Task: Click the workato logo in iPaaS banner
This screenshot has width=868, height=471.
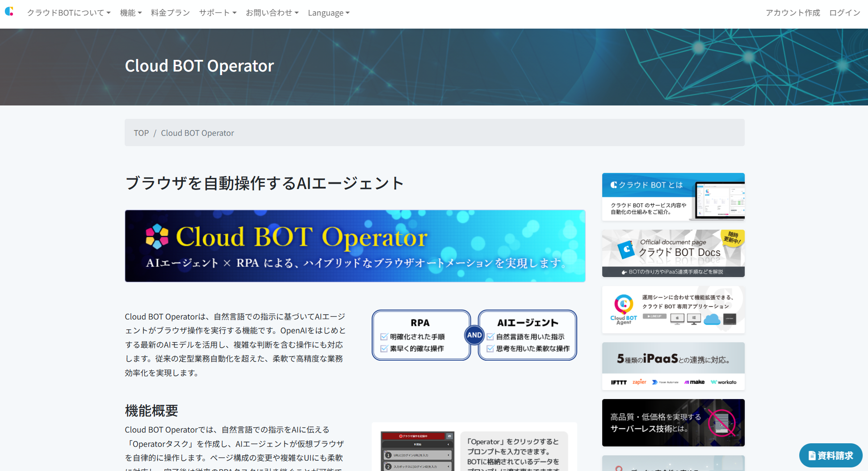Action: 724,382
